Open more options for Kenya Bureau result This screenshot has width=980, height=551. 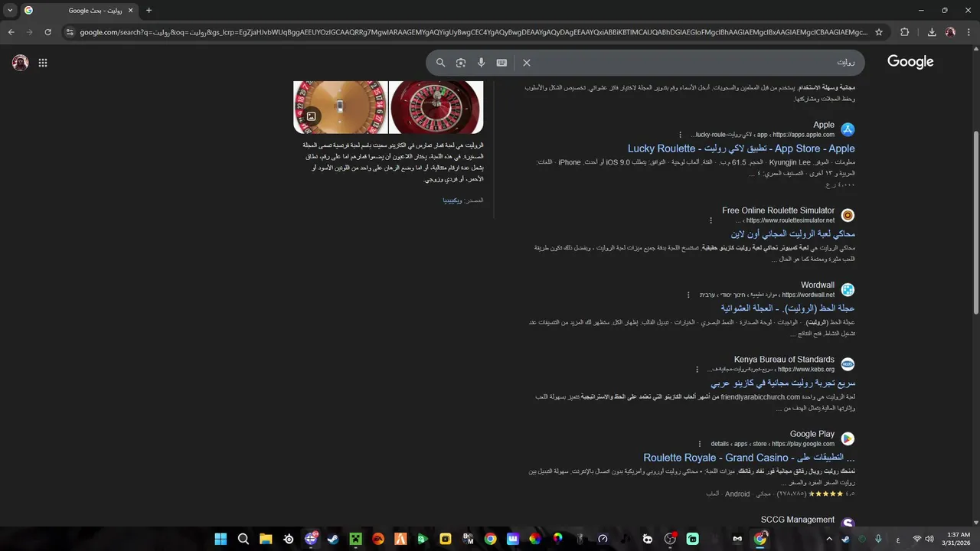click(697, 370)
